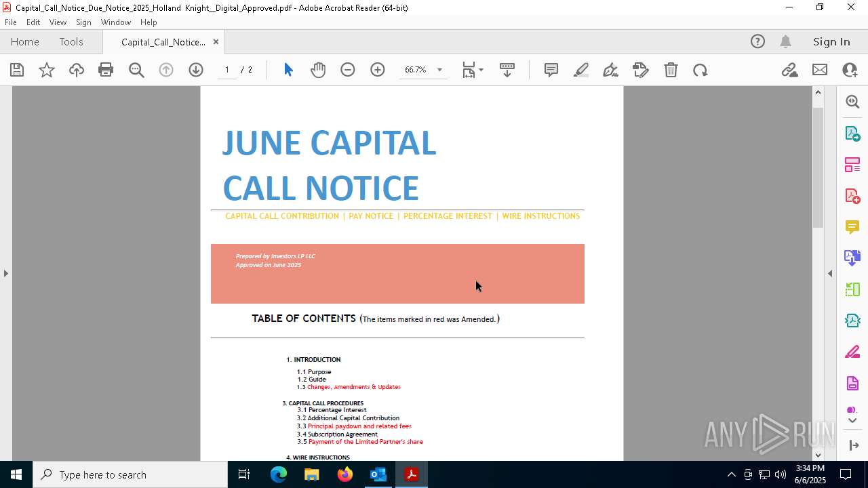Open the Organize Pages tool in the right pane
The image size is (868, 488).
tap(852, 165)
